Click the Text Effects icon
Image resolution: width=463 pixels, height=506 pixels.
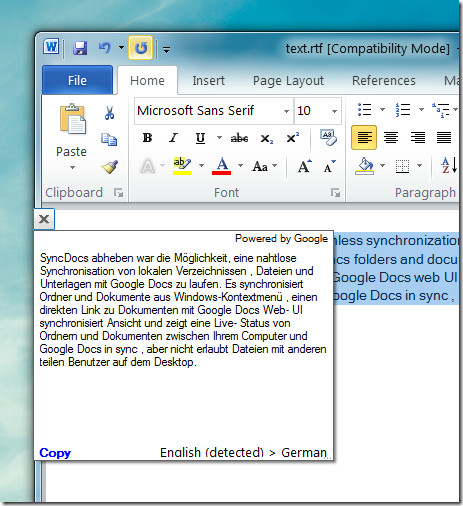(x=148, y=166)
